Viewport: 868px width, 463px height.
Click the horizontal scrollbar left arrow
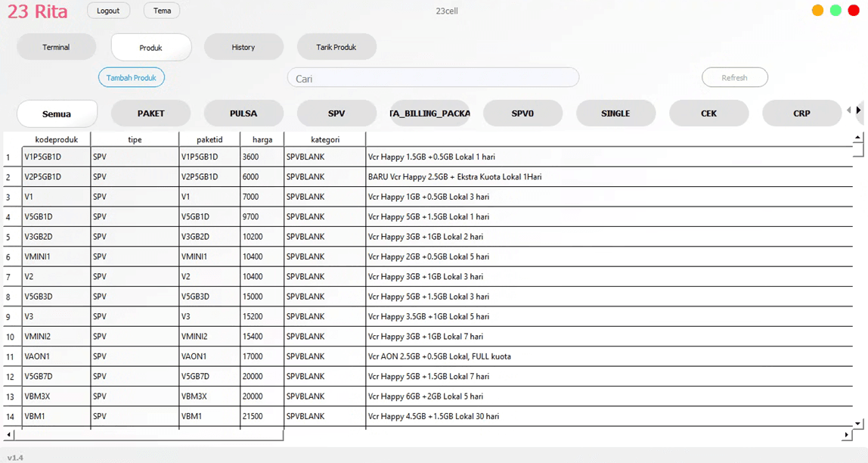(8, 435)
